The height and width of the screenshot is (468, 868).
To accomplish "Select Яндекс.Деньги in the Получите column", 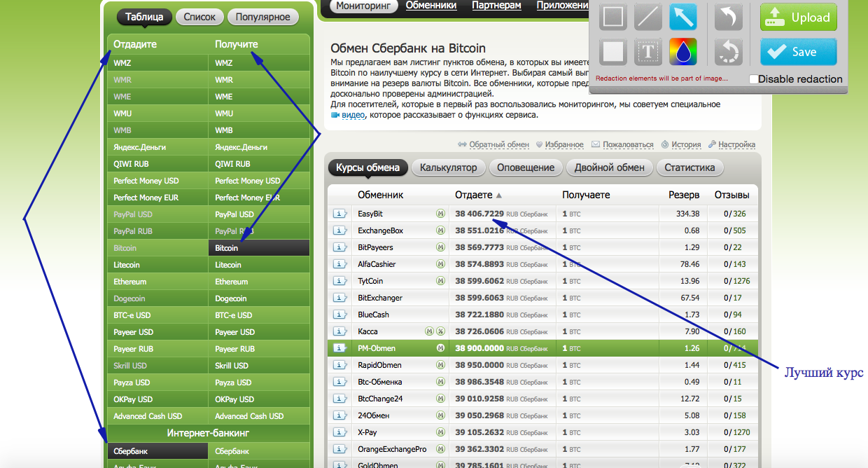I will point(259,147).
